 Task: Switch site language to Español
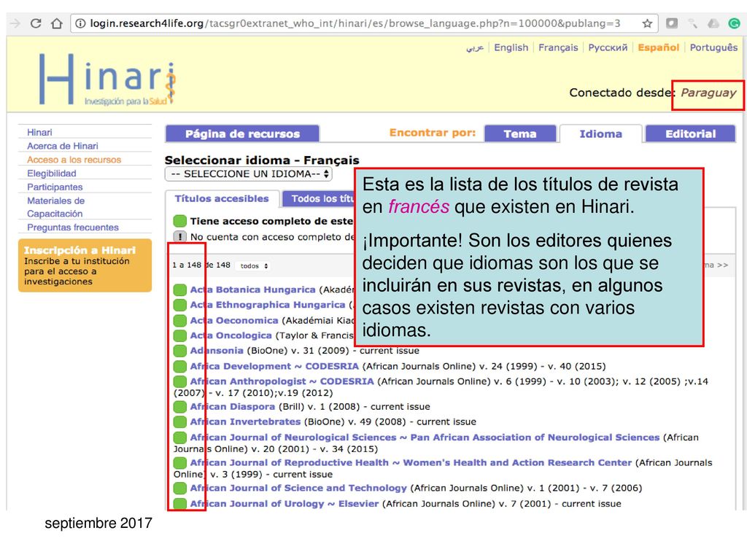(x=659, y=47)
